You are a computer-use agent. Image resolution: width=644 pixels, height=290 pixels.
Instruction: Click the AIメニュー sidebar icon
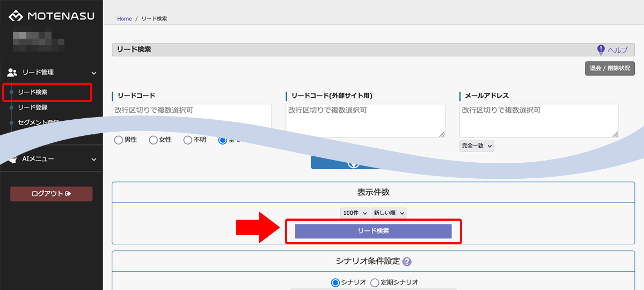12,159
